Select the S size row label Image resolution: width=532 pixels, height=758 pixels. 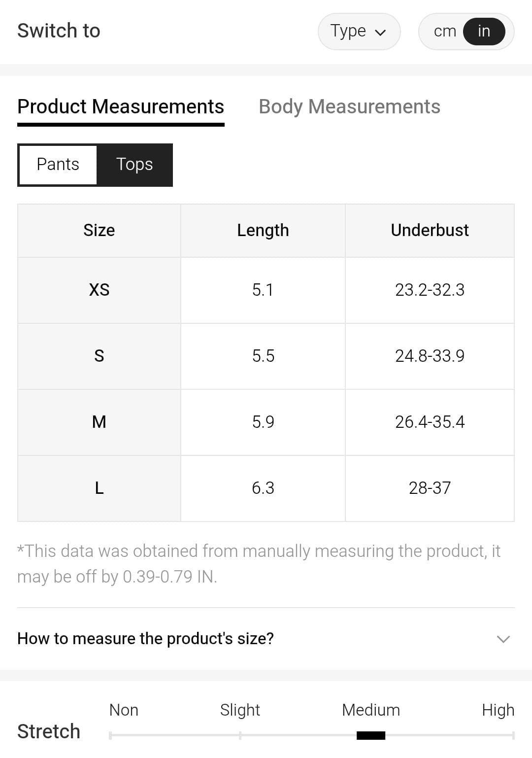point(99,356)
